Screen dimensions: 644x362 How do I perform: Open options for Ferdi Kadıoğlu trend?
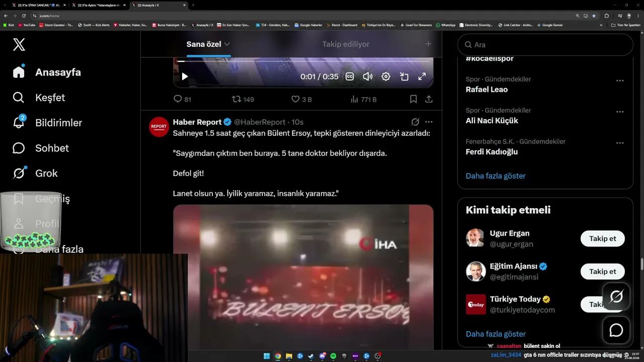[x=620, y=143]
